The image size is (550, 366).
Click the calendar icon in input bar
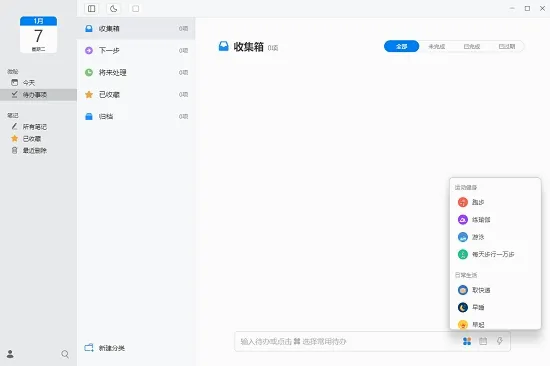tap(483, 341)
